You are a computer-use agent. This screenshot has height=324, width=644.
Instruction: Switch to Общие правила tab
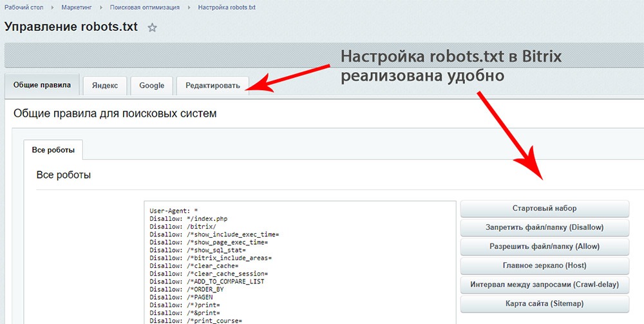click(x=42, y=86)
